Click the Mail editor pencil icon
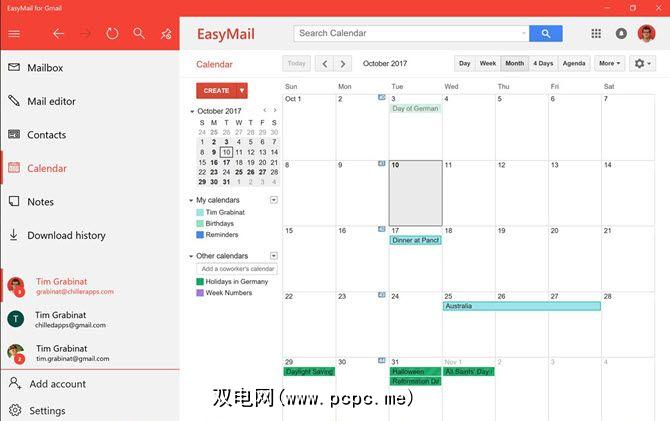 [14, 100]
